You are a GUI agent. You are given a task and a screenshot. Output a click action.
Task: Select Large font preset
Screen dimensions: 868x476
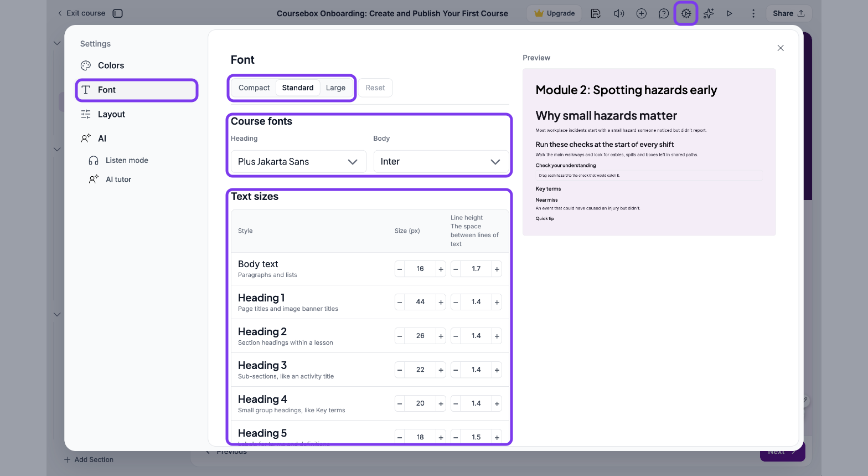[x=335, y=88]
